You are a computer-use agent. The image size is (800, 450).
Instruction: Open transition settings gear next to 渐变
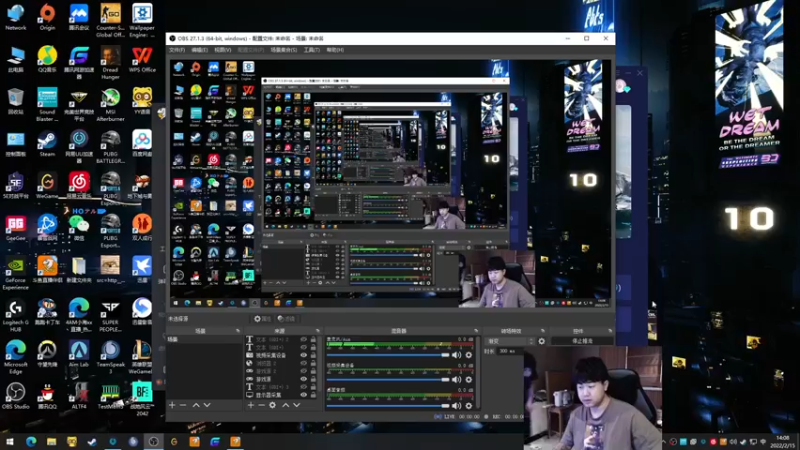[x=542, y=341]
